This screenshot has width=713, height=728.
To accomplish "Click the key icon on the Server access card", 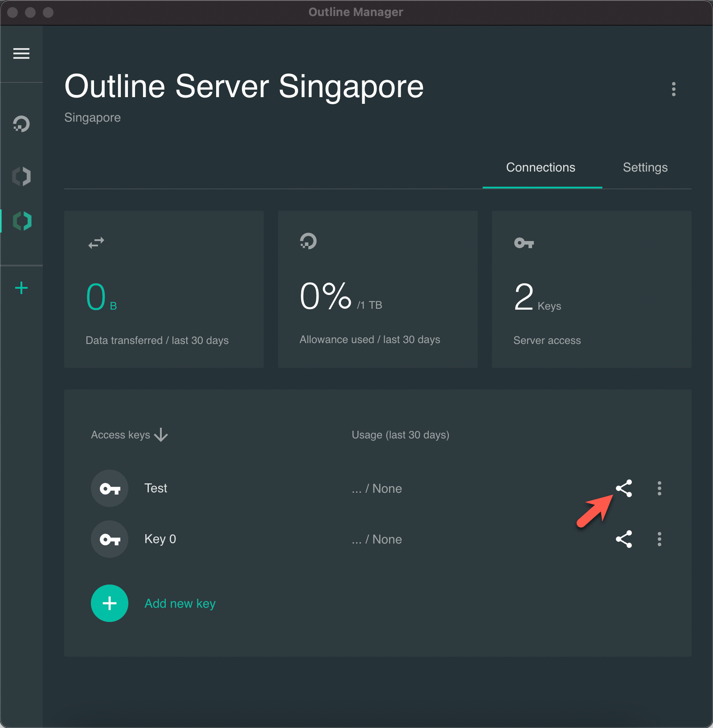I will (524, 243).
